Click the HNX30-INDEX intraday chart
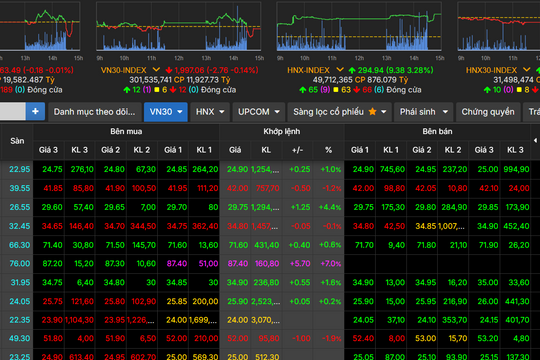The width and height of the screenshot is (540, 360). point(498,27)
